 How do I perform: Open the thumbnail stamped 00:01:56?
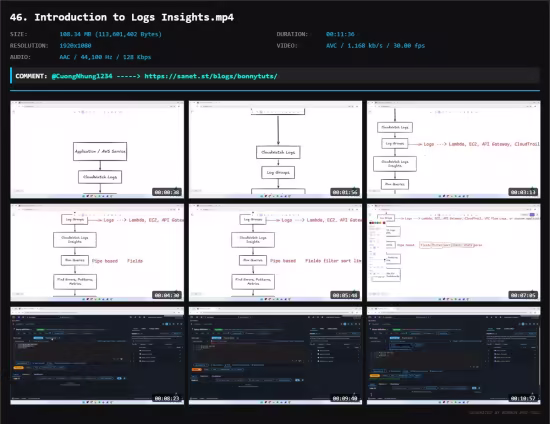point(275,149)
